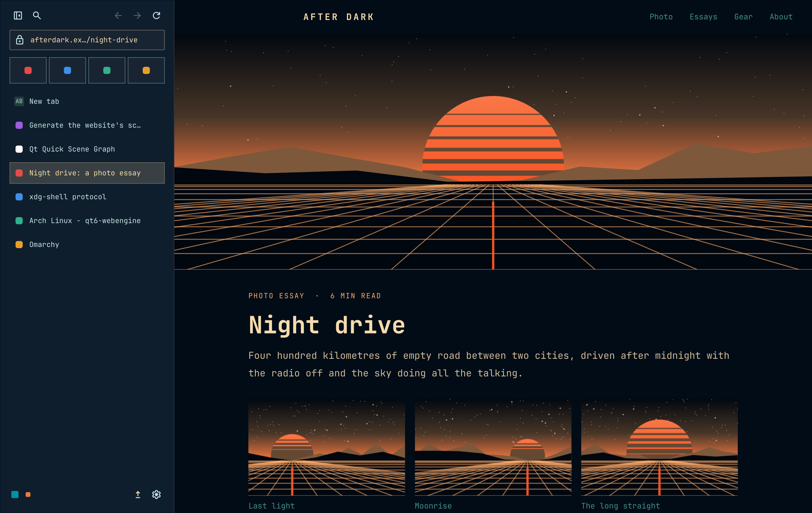Open the Essays nav link
This screenshot has height=513, width=812.
point(703,17)
